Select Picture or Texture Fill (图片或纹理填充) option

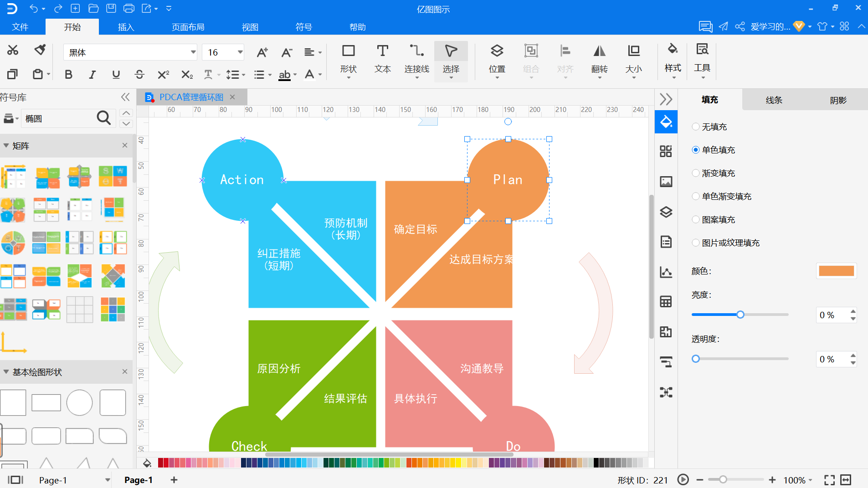coord(726,243)
